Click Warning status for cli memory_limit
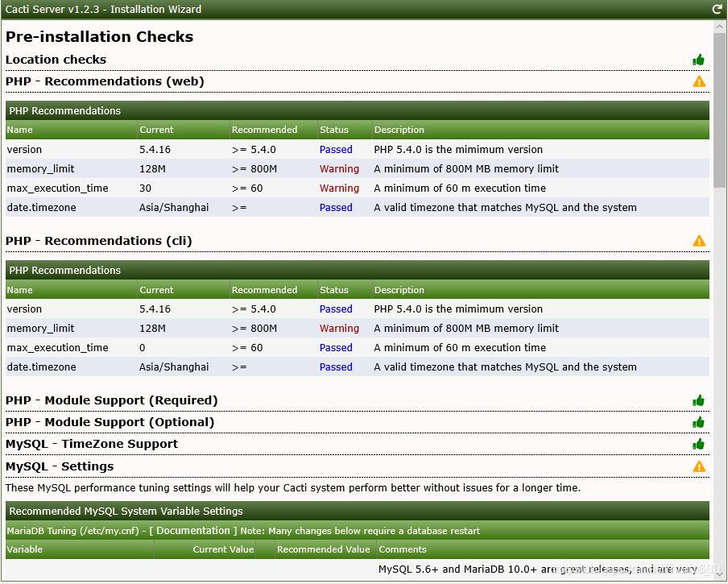The height and width of the screenshot is (584, 728). tap(339, 328)
